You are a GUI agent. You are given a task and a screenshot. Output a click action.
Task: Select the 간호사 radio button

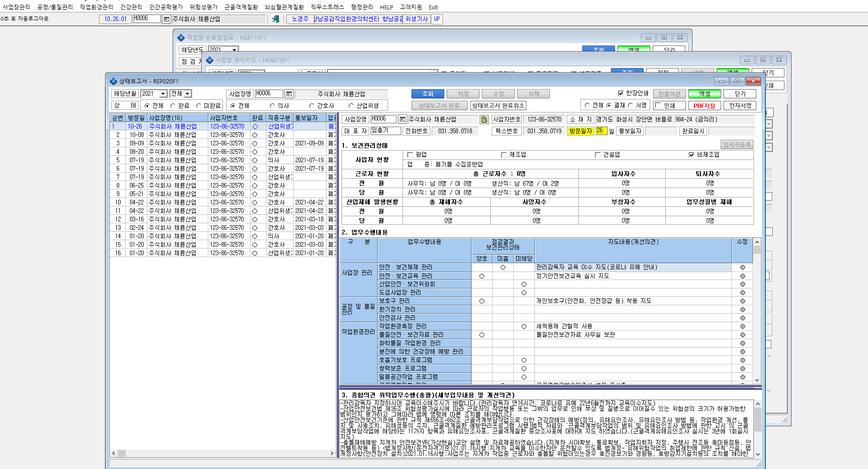pos(312,106)
